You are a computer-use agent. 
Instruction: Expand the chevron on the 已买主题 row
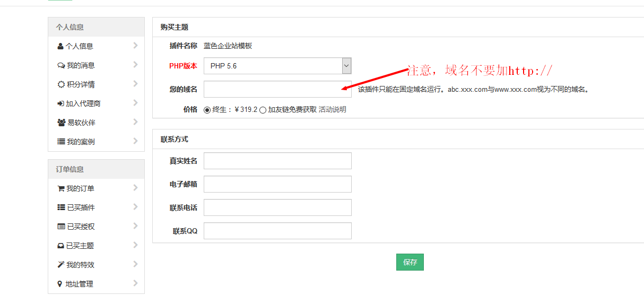[x=136, y=245]
